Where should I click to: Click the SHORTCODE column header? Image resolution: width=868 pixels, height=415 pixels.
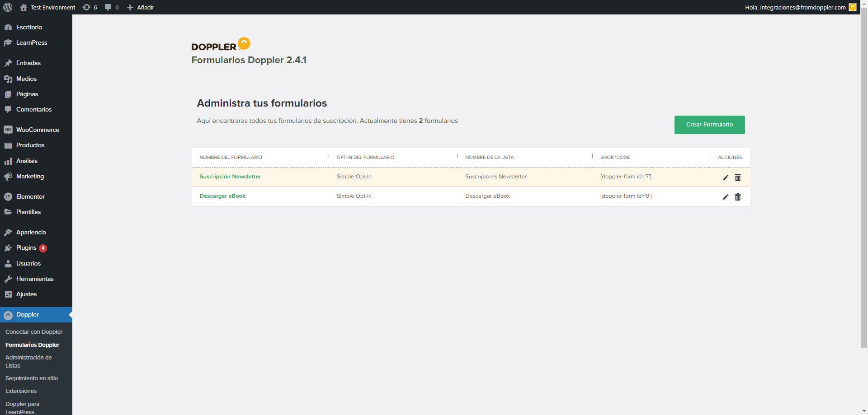coord(615,157)
